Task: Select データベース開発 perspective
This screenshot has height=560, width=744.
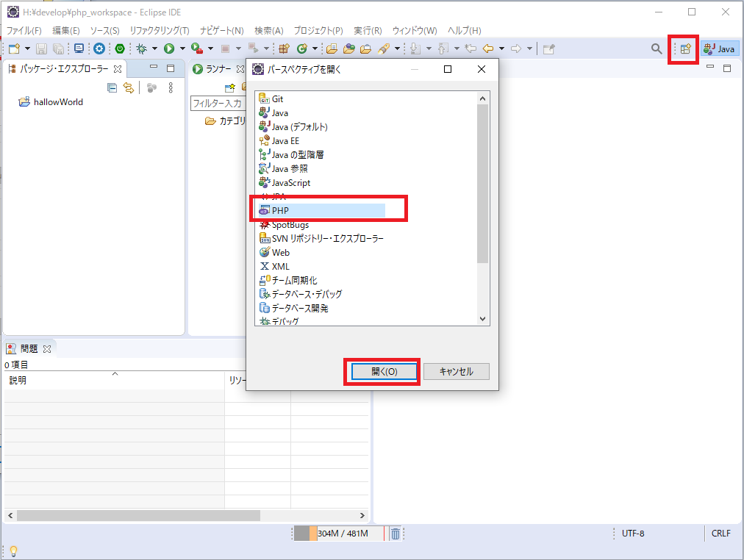Action: coord(294,308)
